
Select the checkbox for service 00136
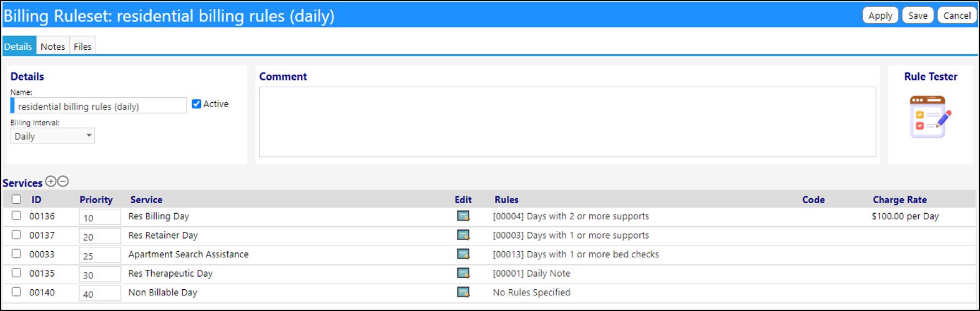(x=16, y=216)
